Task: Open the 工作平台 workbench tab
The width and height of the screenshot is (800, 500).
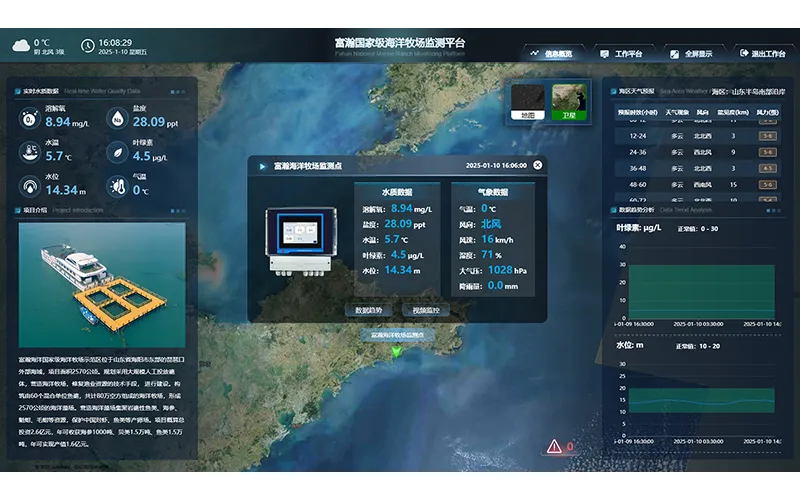Action: (x=621, y=53)
